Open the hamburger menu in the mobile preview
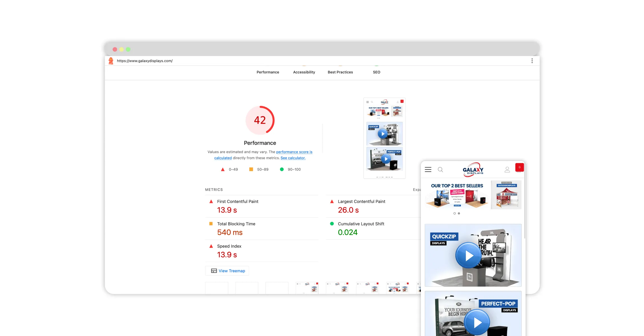This screenshot has height=336, width=644. coord(428,169)
